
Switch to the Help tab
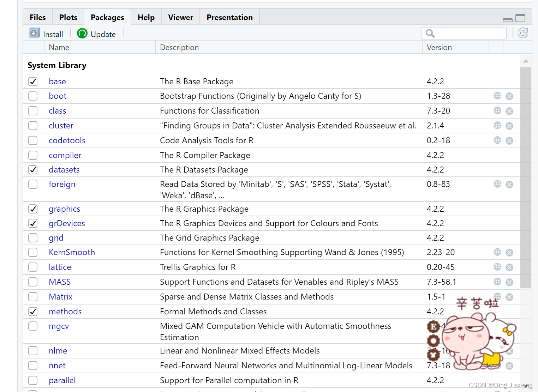point(146,17)
